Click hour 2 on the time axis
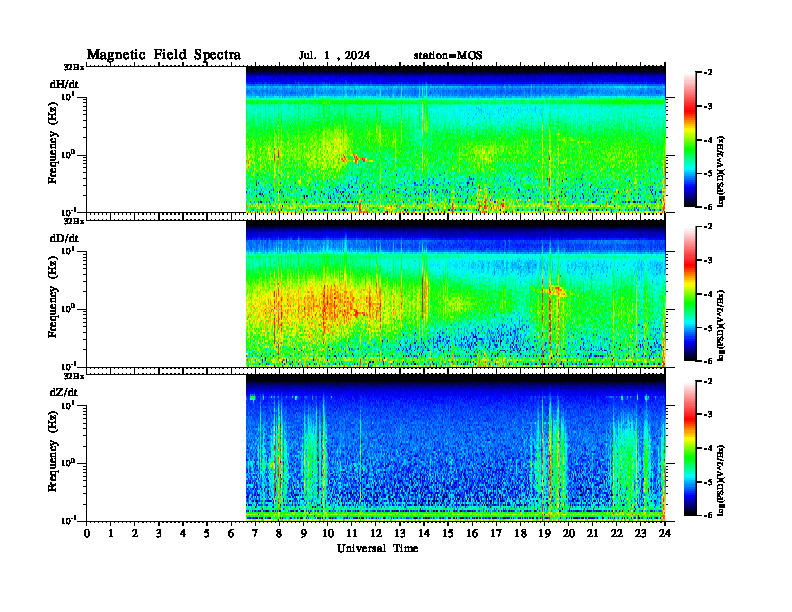The image size is (792, 612). 135,534
